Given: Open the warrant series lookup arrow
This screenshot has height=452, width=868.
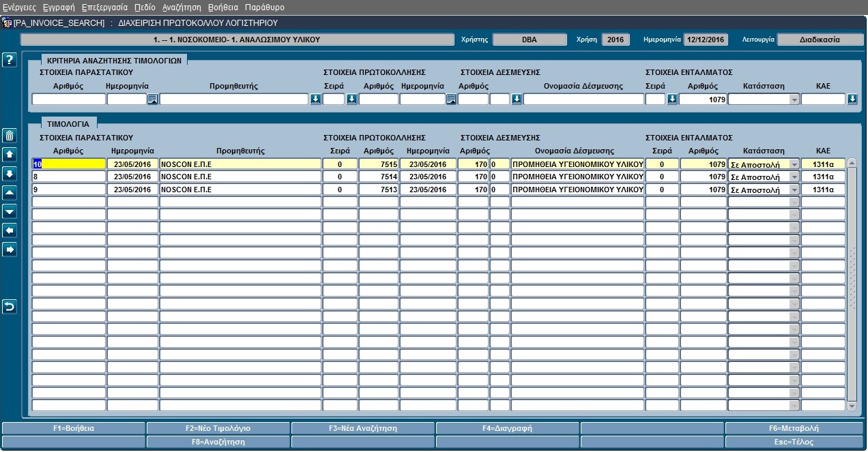Looking at the screenshot, I should click(672, 100).
